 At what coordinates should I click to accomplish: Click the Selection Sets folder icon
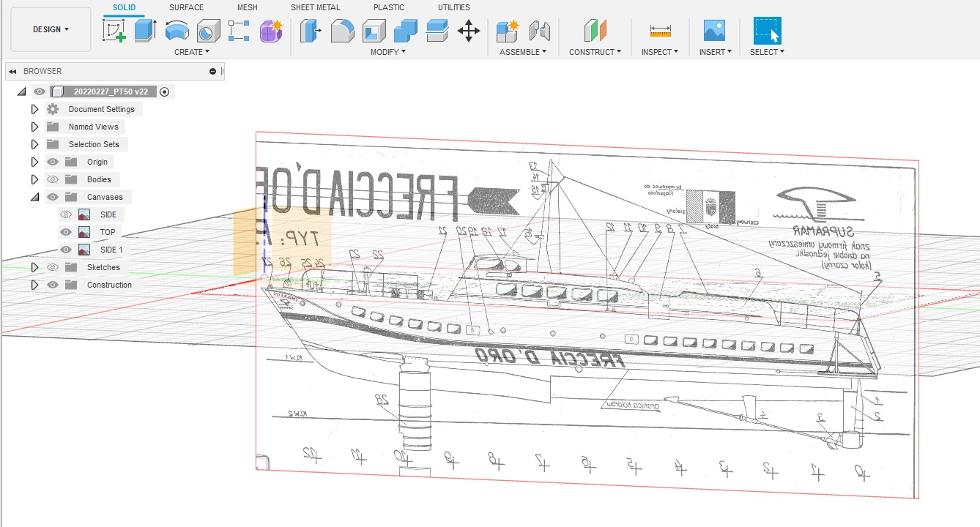tap(53, 144)
